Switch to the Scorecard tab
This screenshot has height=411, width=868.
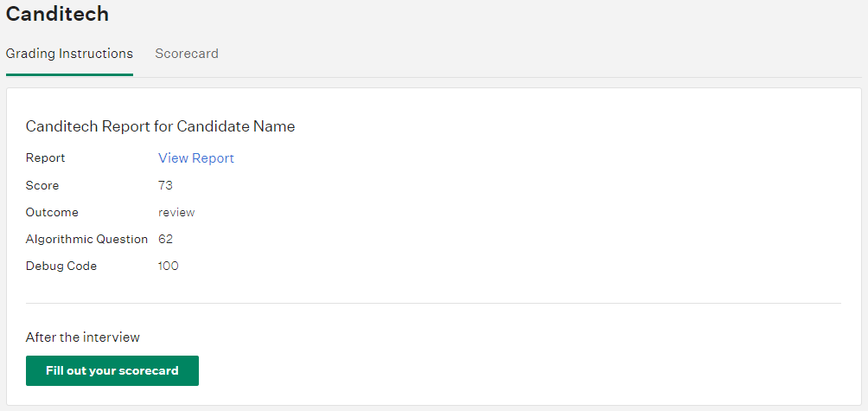coord(187,54)
